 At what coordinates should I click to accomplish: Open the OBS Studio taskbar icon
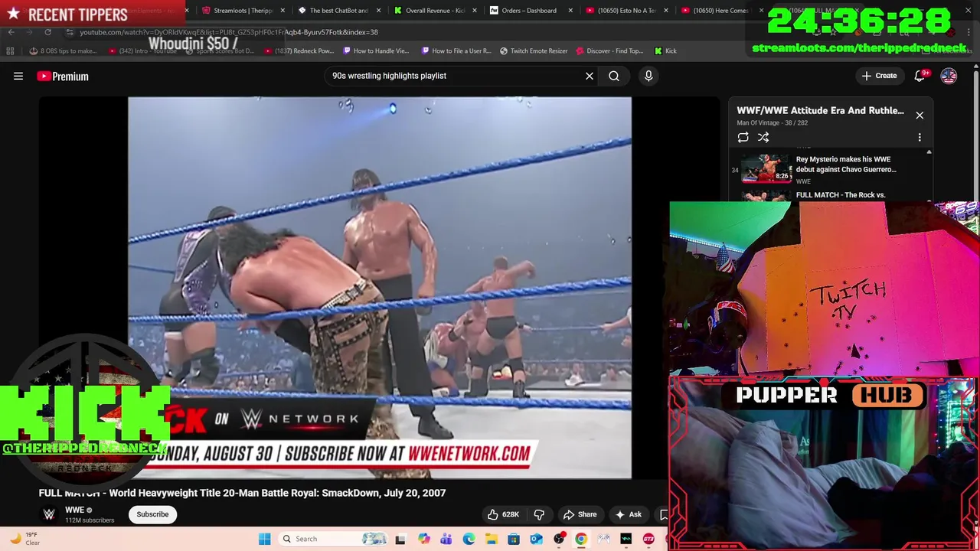coord(559,539)
